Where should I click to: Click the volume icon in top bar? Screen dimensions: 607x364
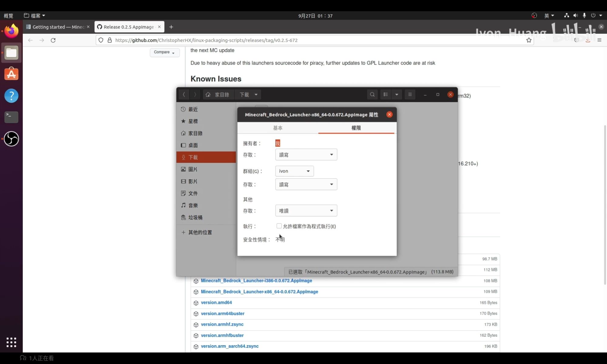[575, 15]
